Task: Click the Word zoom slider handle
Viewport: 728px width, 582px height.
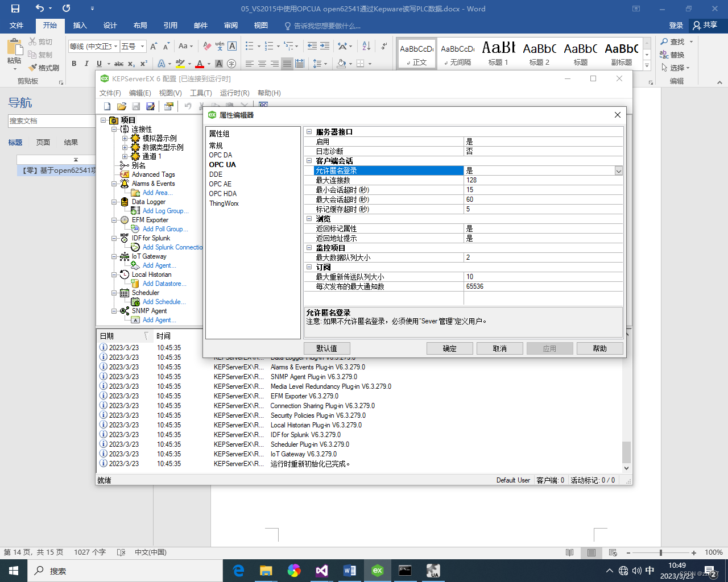Action: tap(661, 552)
